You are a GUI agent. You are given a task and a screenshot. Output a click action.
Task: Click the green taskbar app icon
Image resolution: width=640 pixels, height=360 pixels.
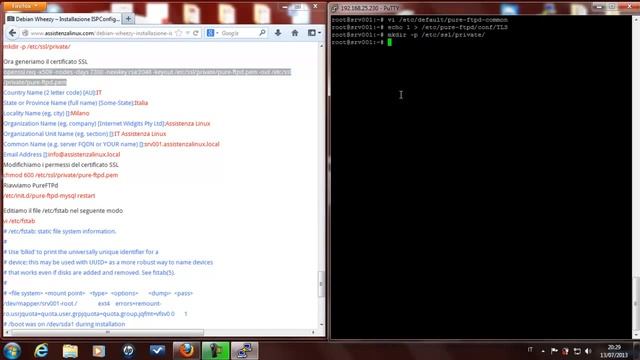216,351
